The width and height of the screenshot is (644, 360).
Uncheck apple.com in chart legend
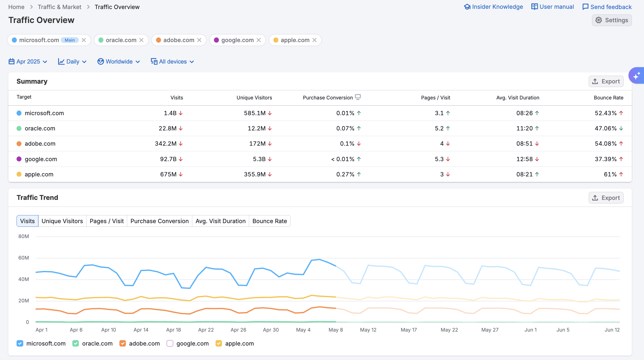tap(219, 343)
